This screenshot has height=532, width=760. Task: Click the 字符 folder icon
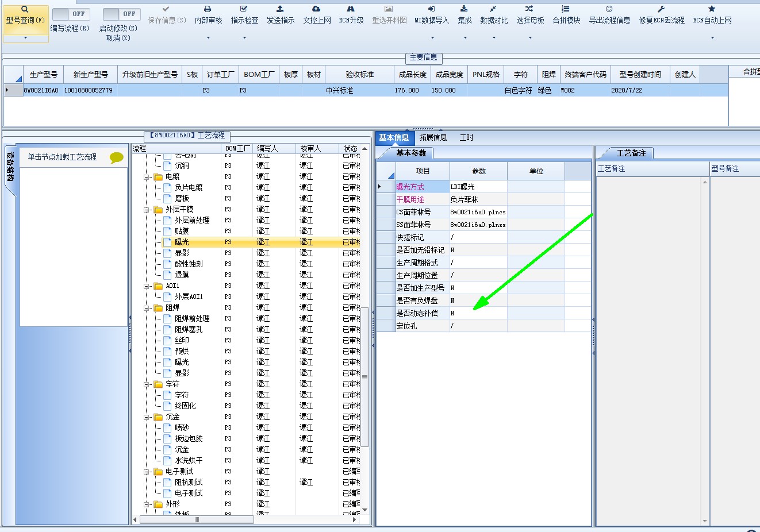pos(158,384)
